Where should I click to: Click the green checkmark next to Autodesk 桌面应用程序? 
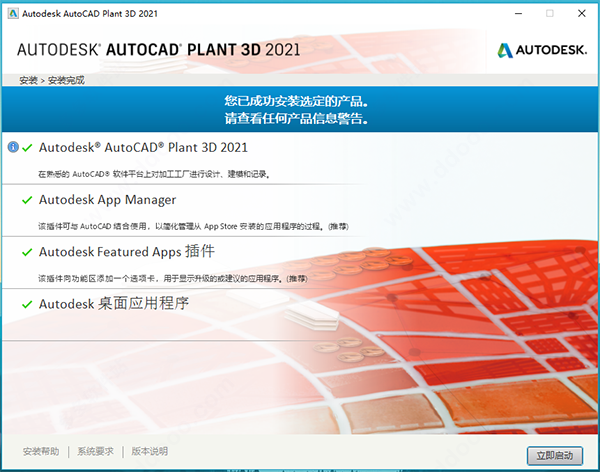click(x=27, y=304)
